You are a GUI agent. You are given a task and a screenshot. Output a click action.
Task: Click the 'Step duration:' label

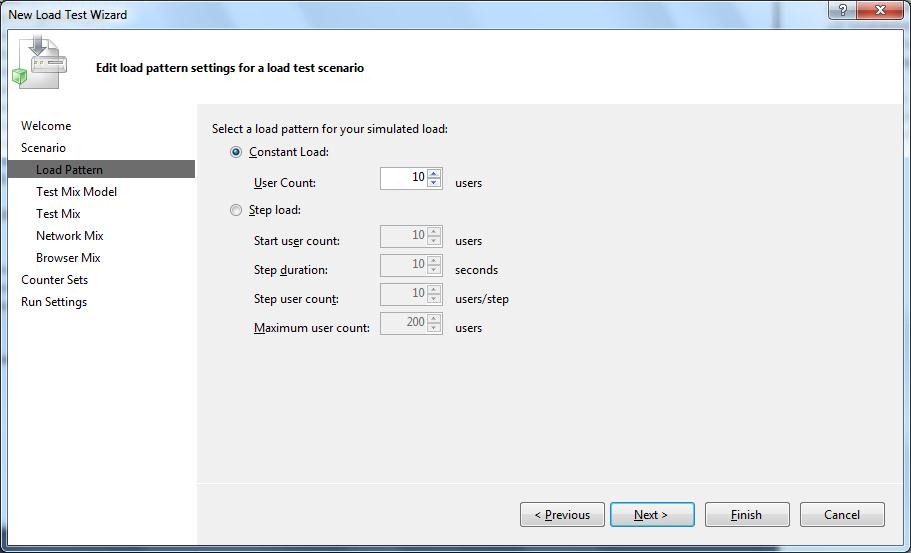(x=291, y=270)
